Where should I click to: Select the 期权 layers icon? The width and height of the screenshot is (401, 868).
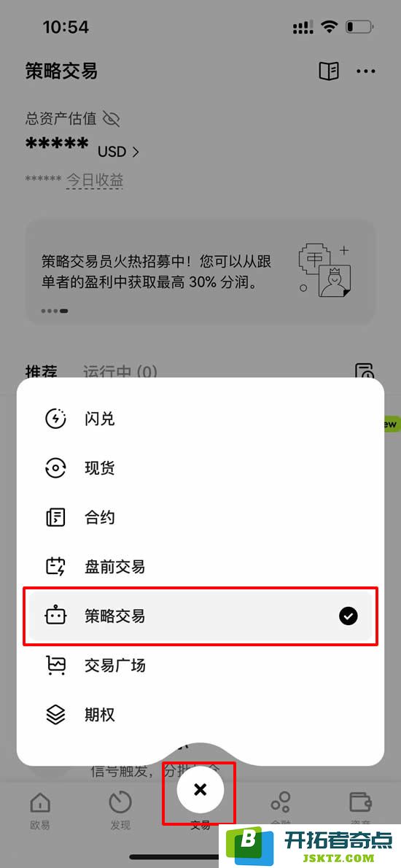coord(55,714)
